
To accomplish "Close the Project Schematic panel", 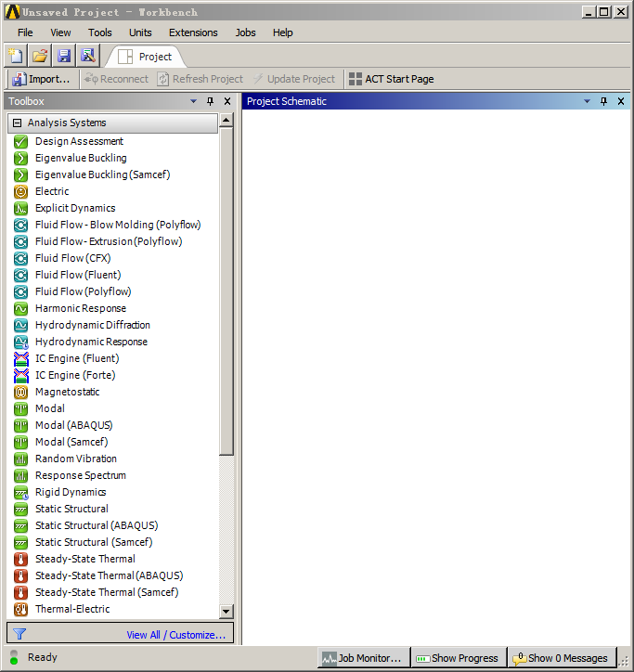I will pyautogui.click(x=621, y=101).
